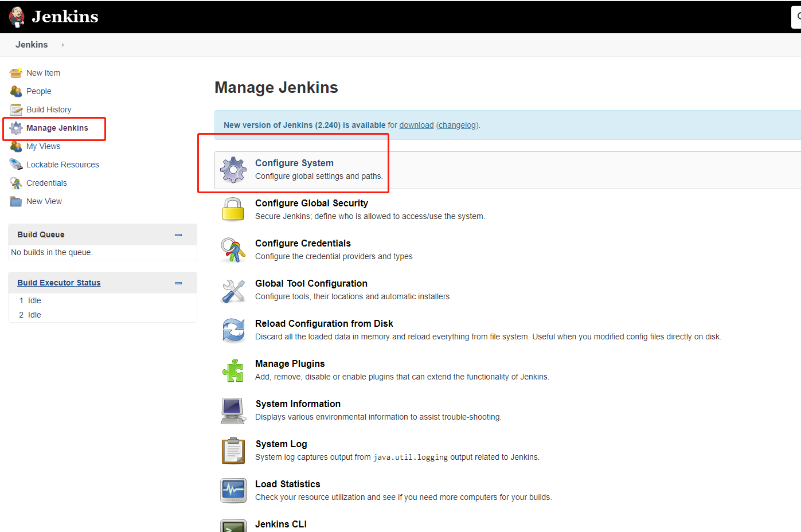The width and height of the screenshot is (801, 532).
Task: Click the Configure Global Security padlock icon
Action: [233, 210]
